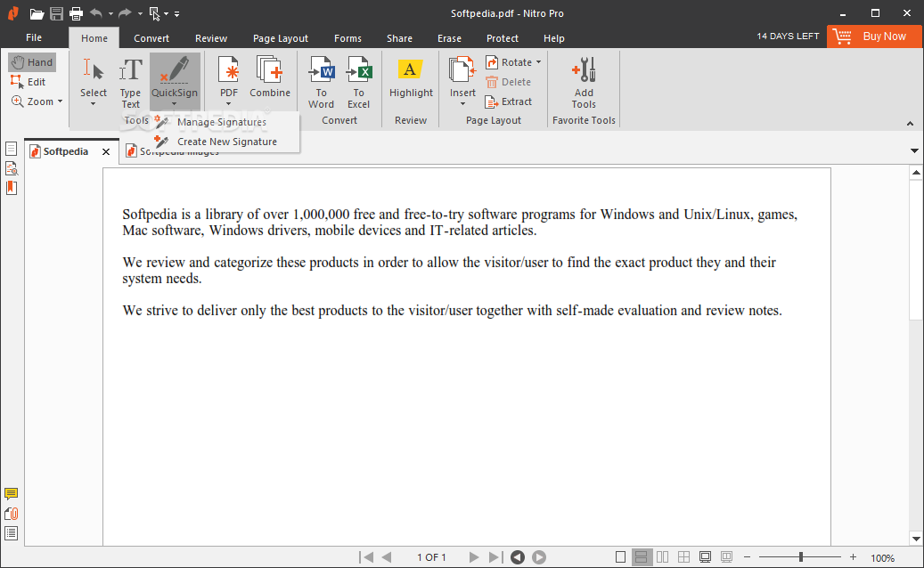
Task: Expand the PDF dropdown arrow
Action: coord(229,104)
